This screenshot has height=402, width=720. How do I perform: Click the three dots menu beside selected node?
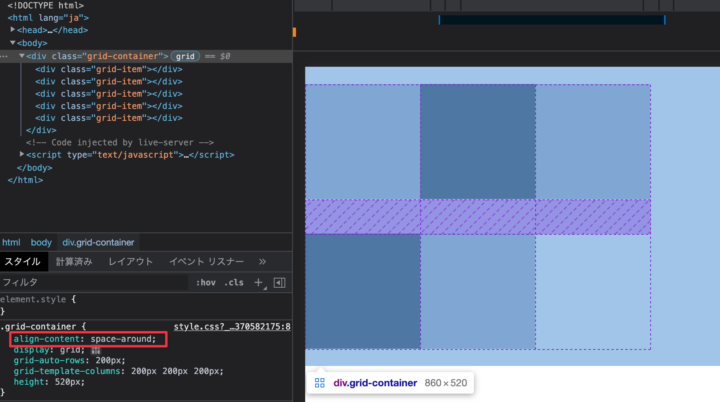click(5, 56)
